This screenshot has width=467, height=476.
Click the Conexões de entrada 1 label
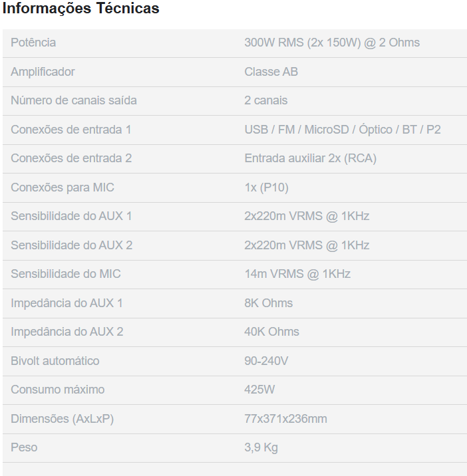click(x=71, y=130)
